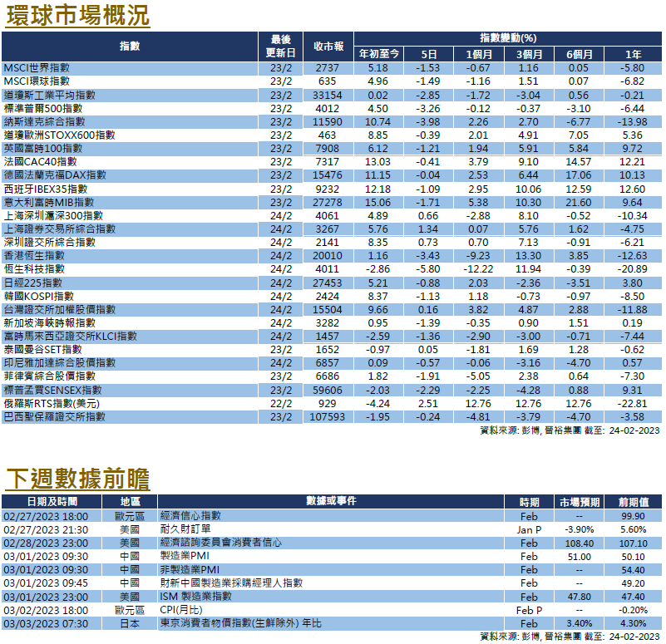Click the MSCI世界指數 row name

(37, 68)
